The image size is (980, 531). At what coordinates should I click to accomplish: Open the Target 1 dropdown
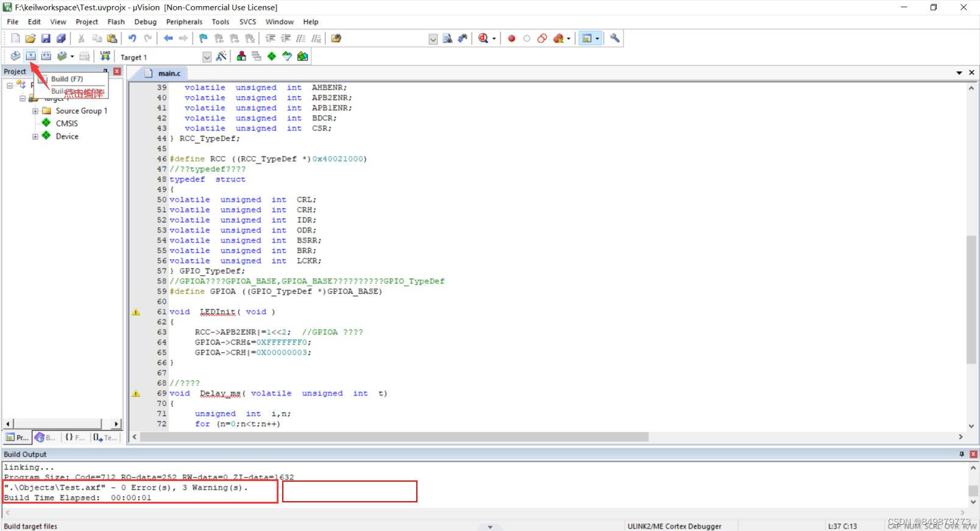click(x=207, y=57)
